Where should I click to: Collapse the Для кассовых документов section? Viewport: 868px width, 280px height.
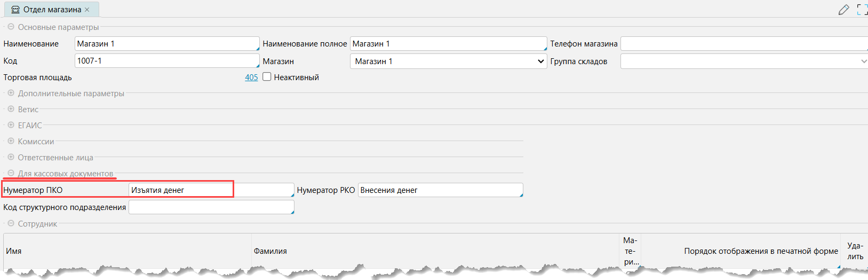(x=11, y=173)
